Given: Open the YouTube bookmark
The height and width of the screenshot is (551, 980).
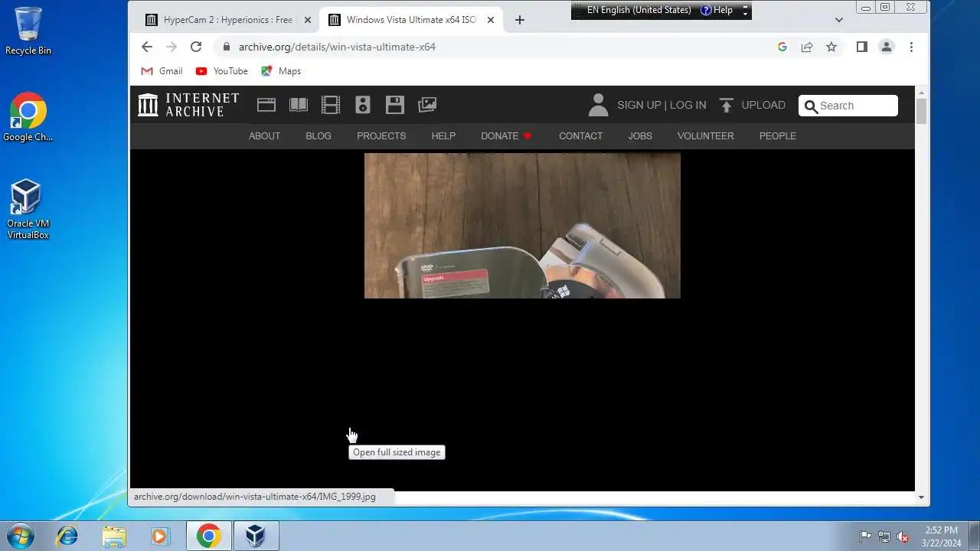Looking at the screenshot, I should point(222,71).
